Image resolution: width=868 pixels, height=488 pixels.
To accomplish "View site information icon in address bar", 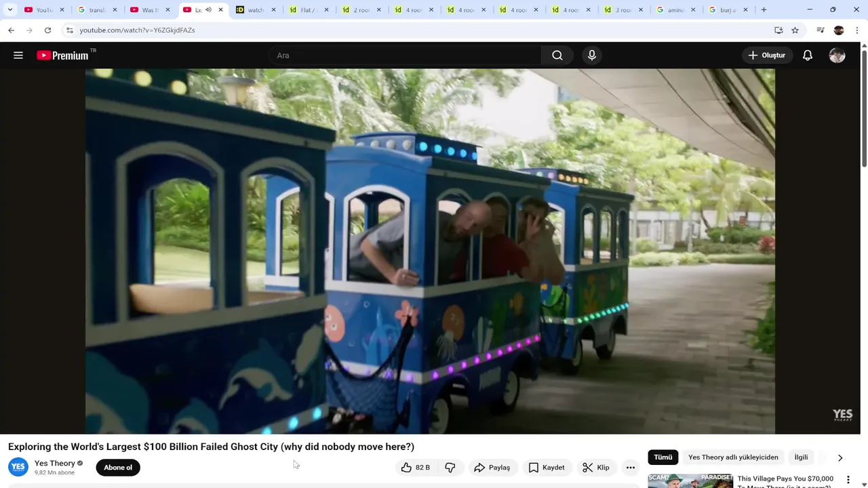I will 69,30.
